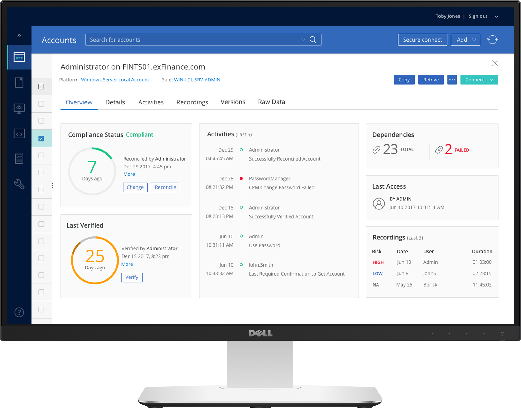Open the help question mark icon
Viewport: 521px width, 420px height.
point(19,312)
